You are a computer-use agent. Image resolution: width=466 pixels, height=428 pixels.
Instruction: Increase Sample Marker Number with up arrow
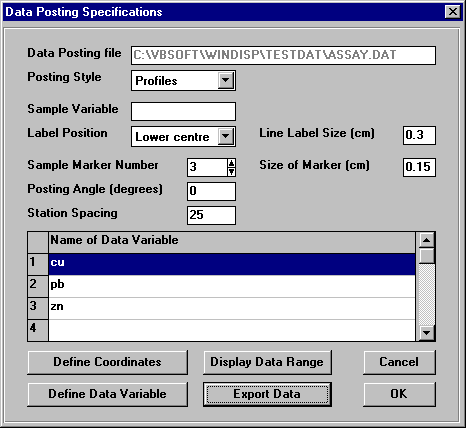(x=231, y=163)
